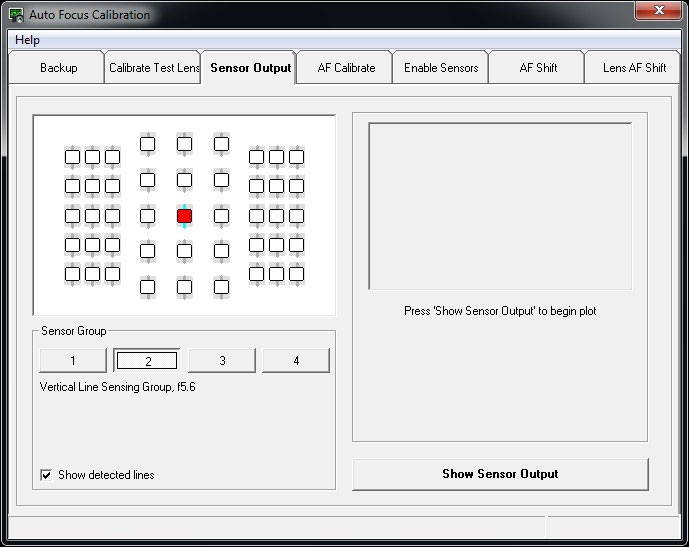
Task: Select Sensor Group 4
Action: 296,361
